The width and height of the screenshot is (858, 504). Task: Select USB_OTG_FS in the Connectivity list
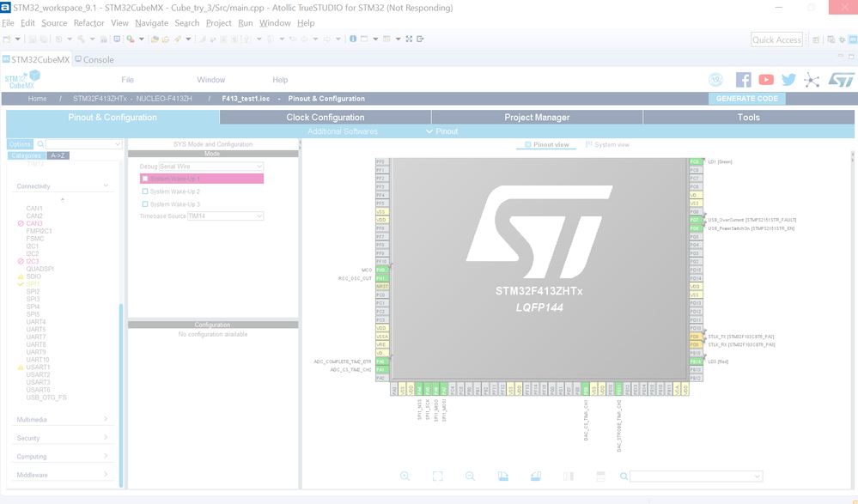click(x=46, y=398)
